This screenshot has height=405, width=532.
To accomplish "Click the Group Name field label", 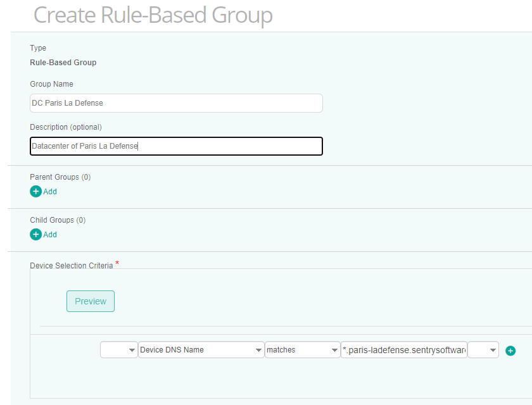I will click(x=51, y=84).
